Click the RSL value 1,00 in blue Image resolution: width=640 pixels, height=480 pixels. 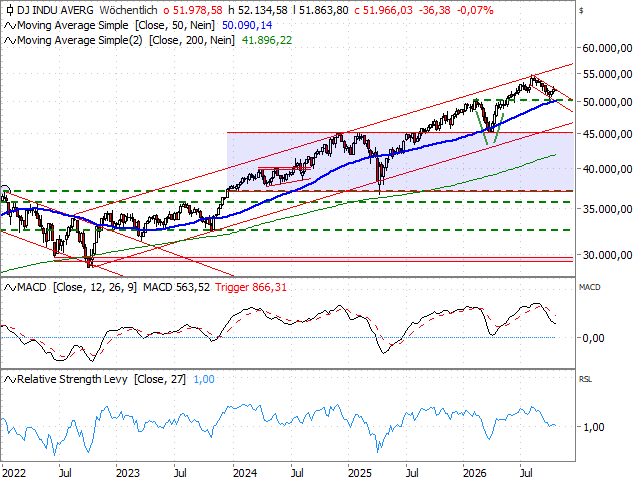click(204, 379)
